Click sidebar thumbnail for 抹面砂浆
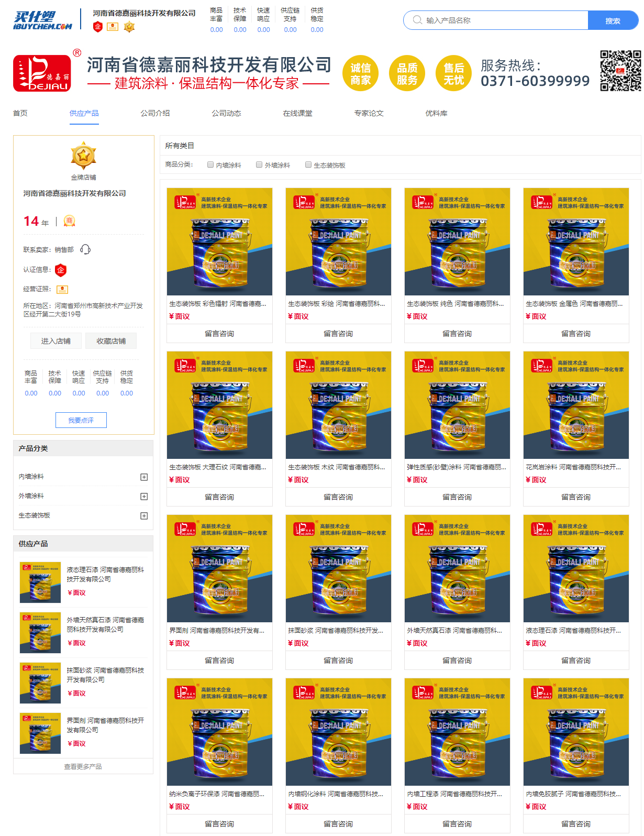The image size is (644, 836). pos(40,683)
